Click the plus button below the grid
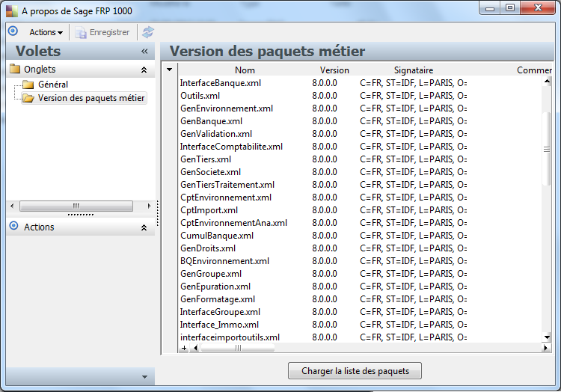This screenshot has height=392, width=561. [x=184, y=348]
